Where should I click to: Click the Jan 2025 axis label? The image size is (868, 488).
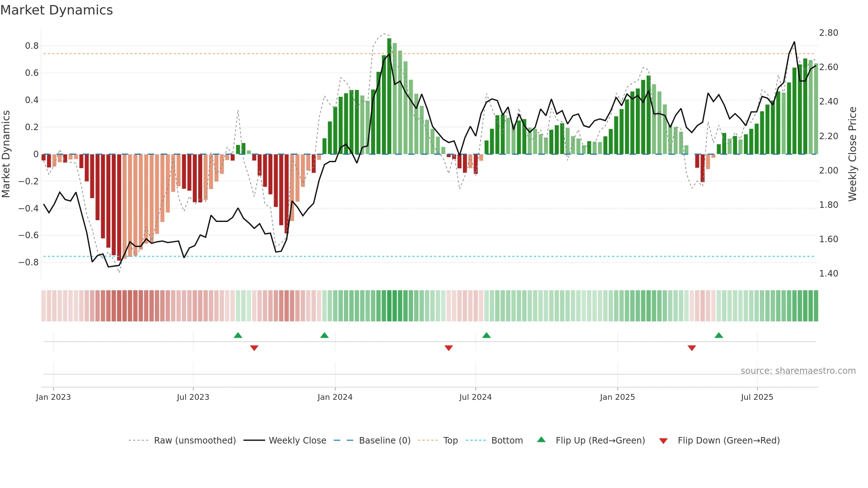[x=617, y=397]
